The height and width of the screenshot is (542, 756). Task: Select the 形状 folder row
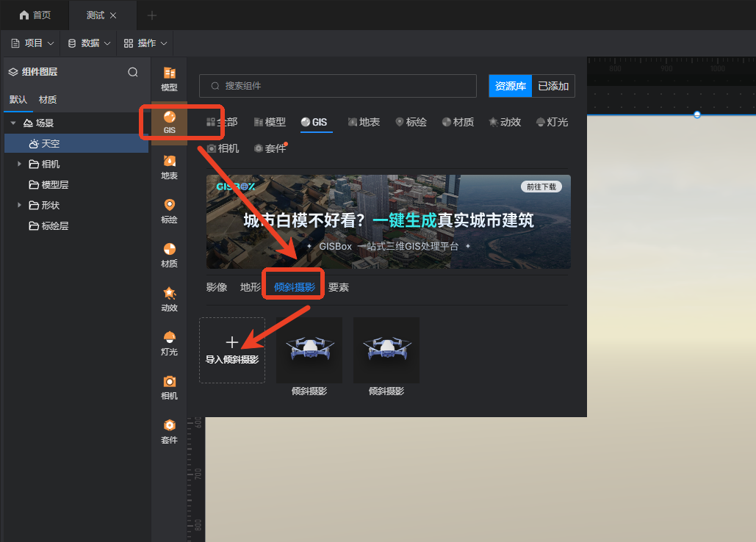76,205
